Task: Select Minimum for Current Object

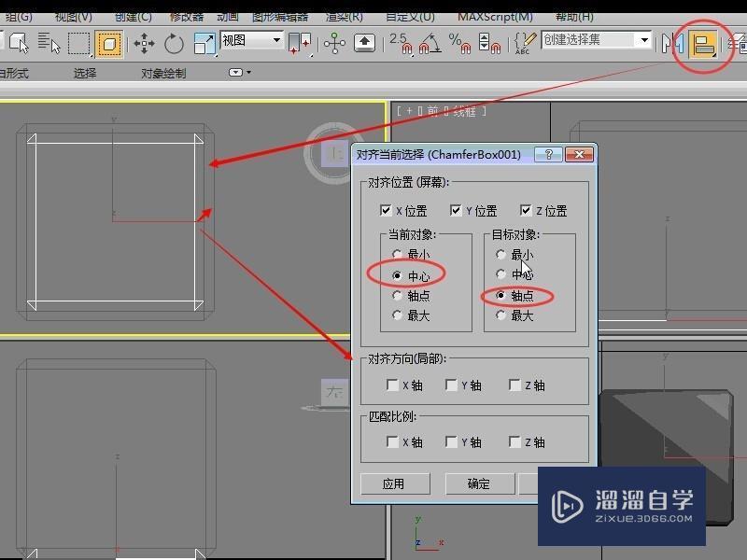Action: pos(398,254)
